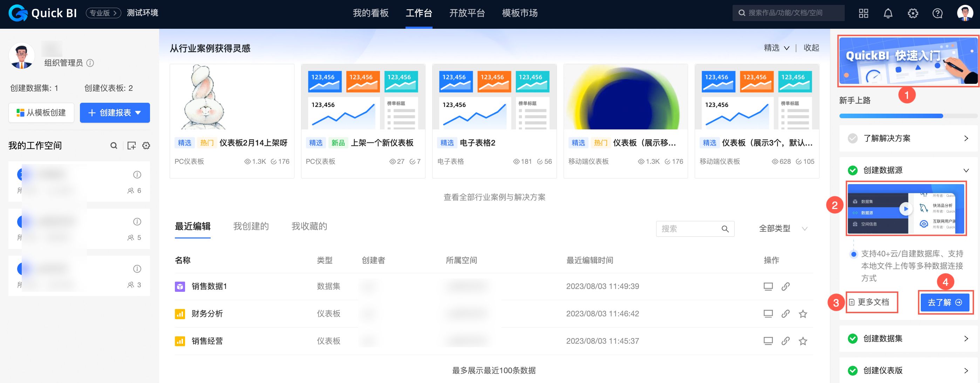Expand the 全部类型 filter dropdown
980x383 pixels.
click(x=805, y=228)
